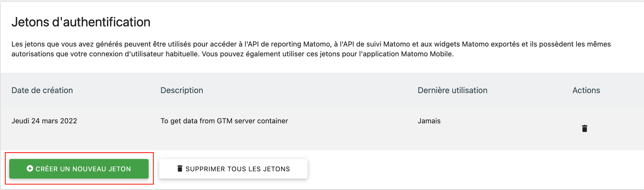Create a new authentication token

79,169
